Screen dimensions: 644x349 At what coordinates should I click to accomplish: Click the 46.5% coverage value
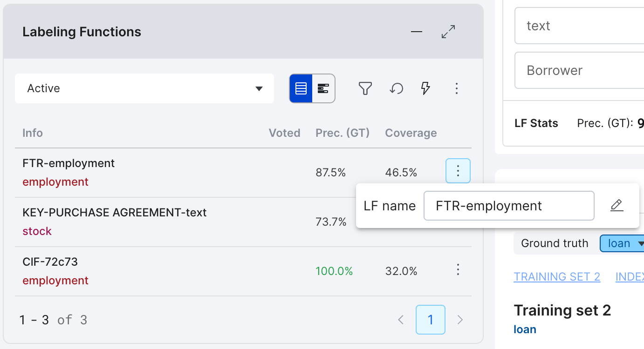point(401,173)
